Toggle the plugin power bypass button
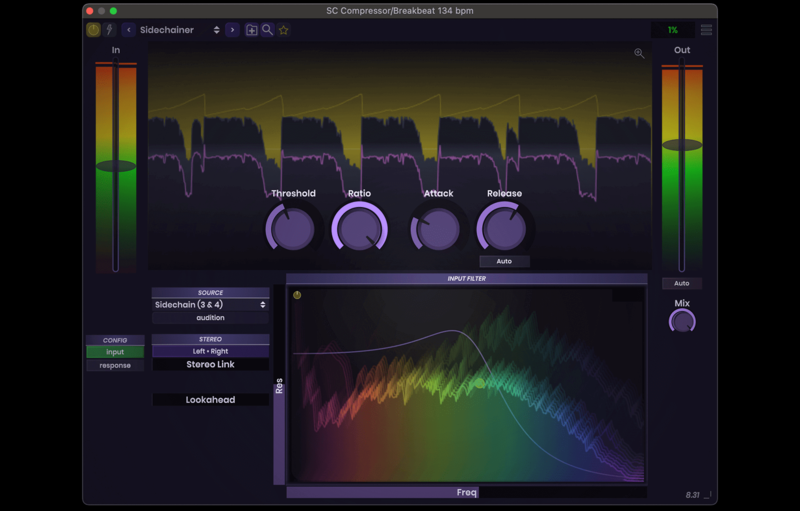 pyautogui.click(x=93, y=30)
